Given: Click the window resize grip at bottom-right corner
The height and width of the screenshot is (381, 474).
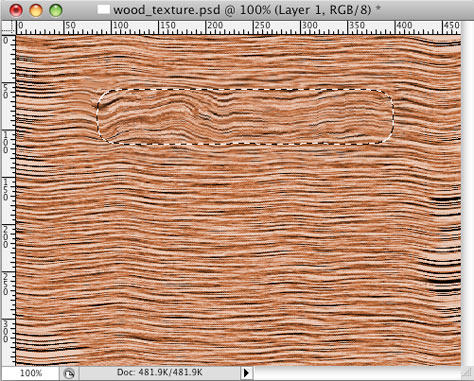Looking at the screenshot, I should tap(467, 373).
